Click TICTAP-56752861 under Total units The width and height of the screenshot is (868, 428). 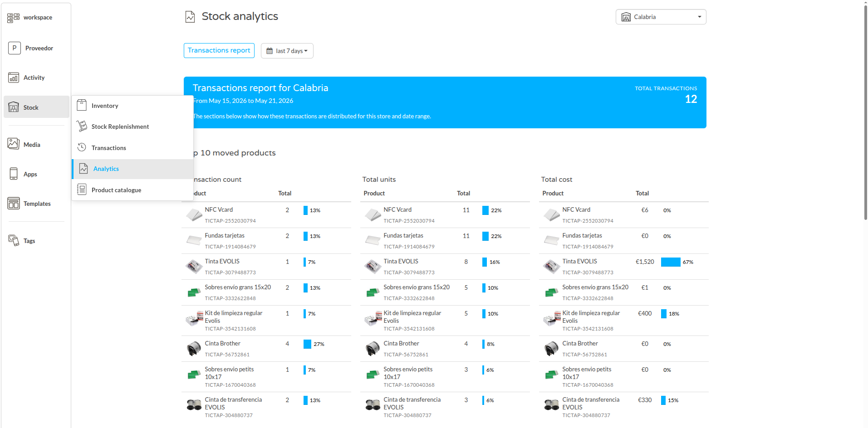[x=406, y=355]
